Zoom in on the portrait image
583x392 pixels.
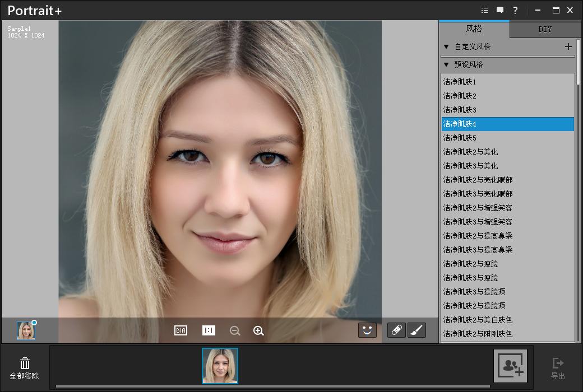[x=258, y=330]
